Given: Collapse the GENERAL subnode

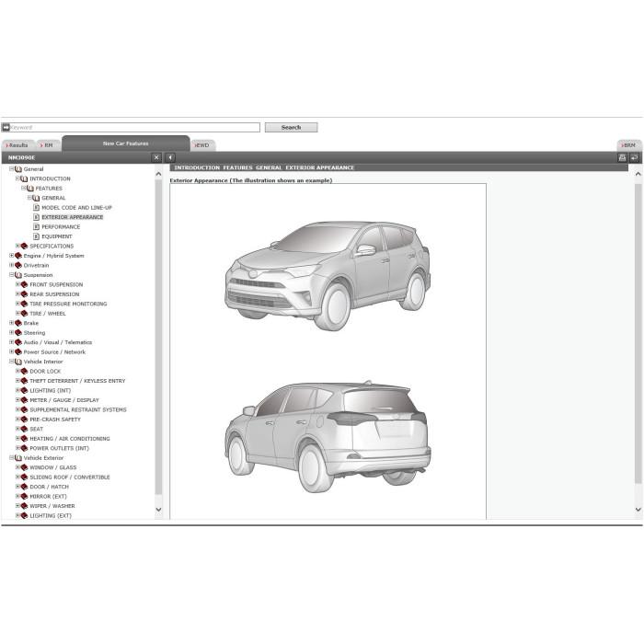Looking at the screenshot, I should 29,198.
